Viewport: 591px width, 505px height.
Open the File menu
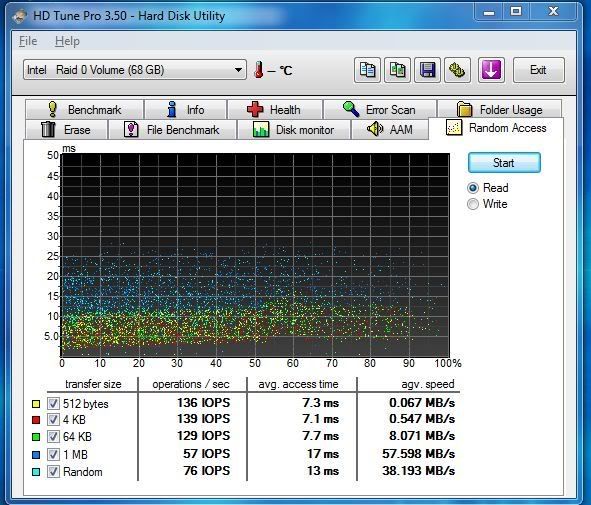(28, 41)
